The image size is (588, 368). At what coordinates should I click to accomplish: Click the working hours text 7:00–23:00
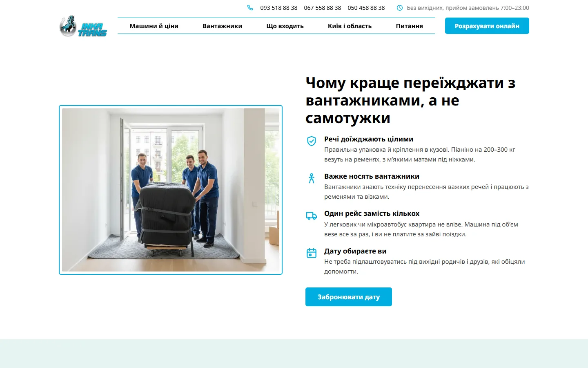[468, 8]
